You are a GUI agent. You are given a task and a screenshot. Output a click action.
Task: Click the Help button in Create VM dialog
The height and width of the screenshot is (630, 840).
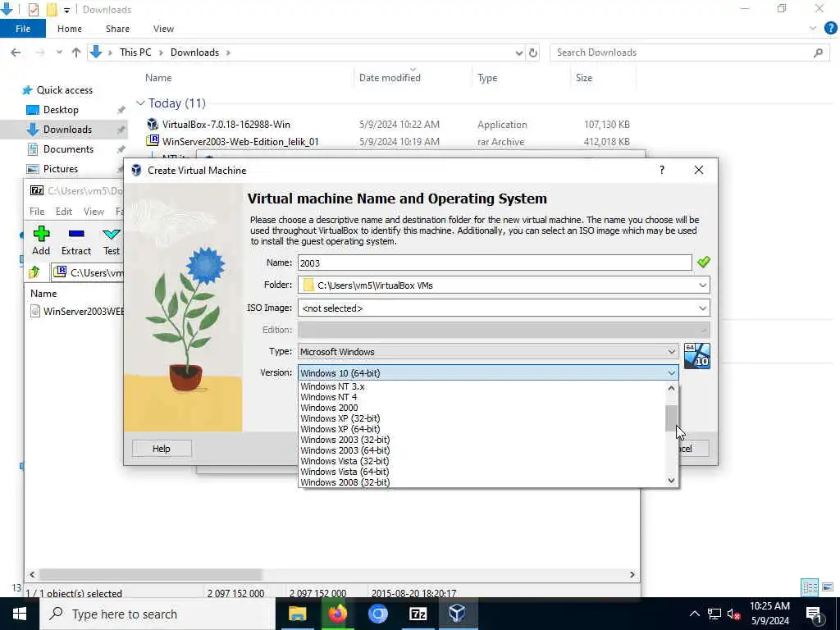162,449
